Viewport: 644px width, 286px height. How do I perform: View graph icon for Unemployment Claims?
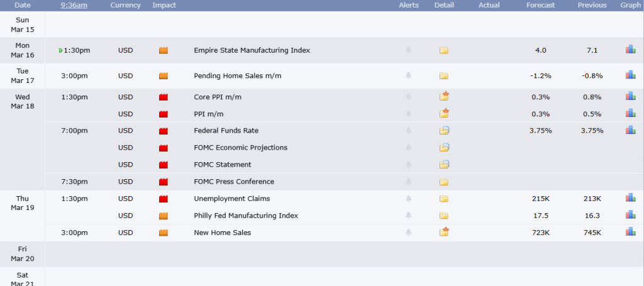[630, 198]
